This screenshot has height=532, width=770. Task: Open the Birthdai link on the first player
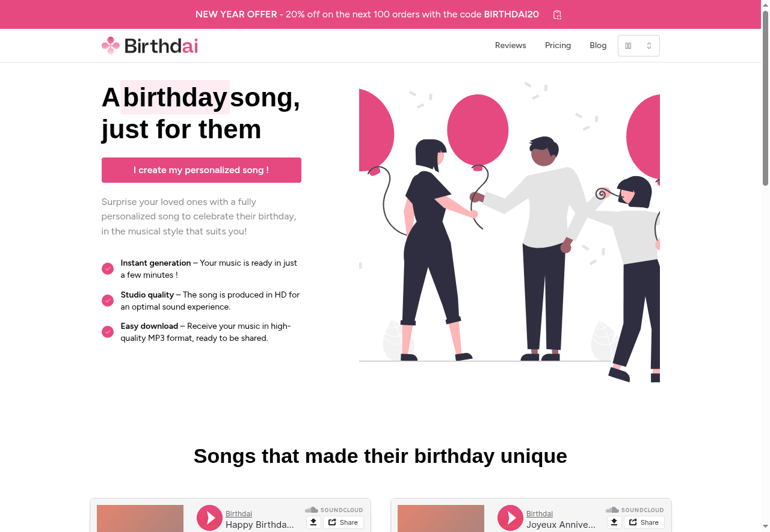(x=238, y=513)
